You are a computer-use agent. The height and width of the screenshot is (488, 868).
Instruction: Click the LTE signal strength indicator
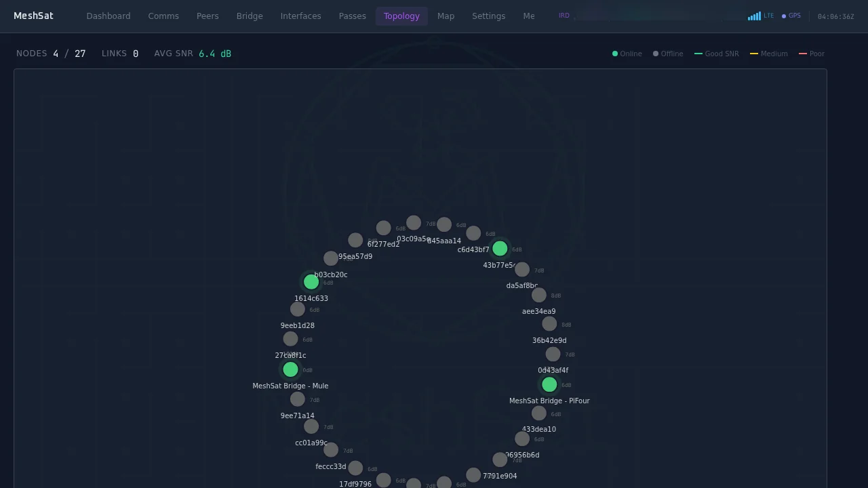(x=755, y=16)
